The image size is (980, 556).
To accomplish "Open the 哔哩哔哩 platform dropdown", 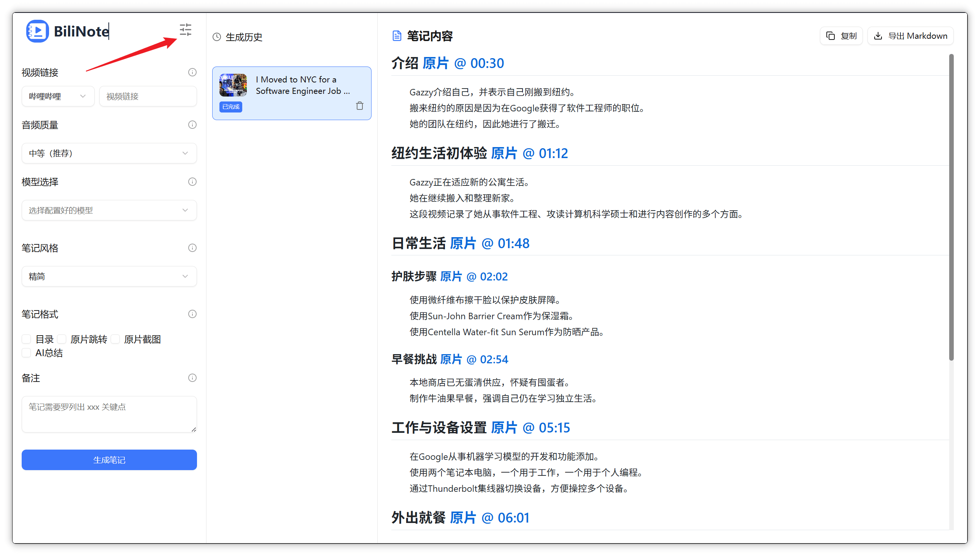I will click(58, 96).
